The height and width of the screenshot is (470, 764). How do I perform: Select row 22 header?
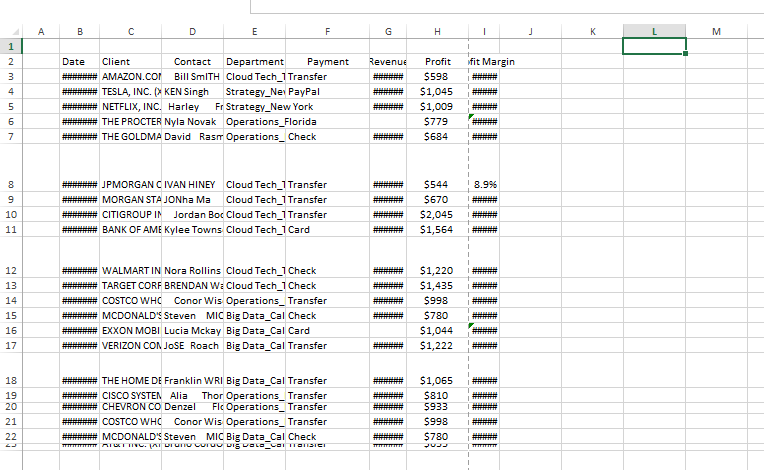pos(11,436)
